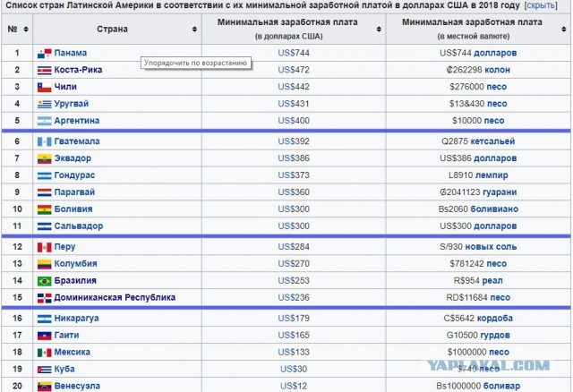Open the Бразилия country link
The height and width of the screenshot is (392, 573).
click(75, 280)
